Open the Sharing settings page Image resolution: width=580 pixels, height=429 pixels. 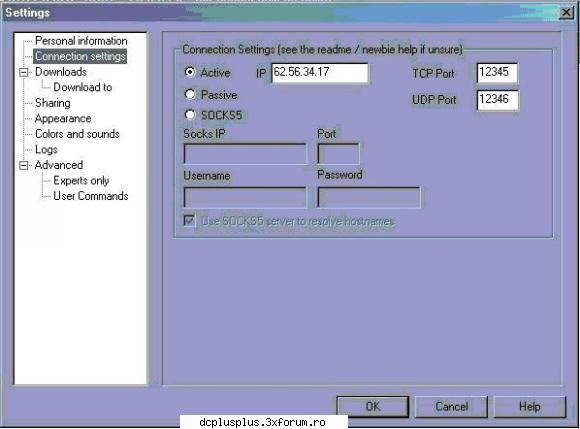tap(53, 103)
